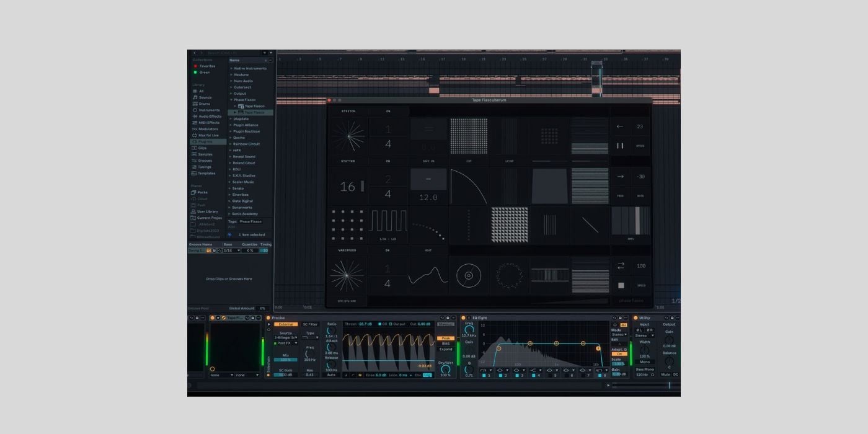Expand the Plugin Alliance folder

(246, 125)
